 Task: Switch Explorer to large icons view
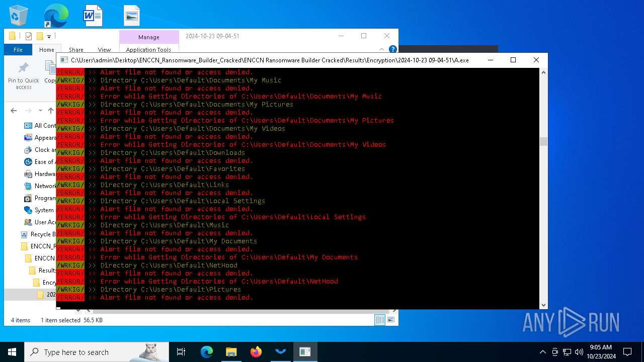[x=391, y=320]
